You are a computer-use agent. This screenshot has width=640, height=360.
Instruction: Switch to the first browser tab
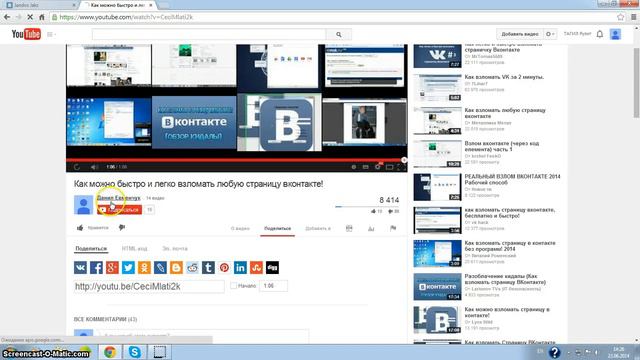(x=40, y=5)
